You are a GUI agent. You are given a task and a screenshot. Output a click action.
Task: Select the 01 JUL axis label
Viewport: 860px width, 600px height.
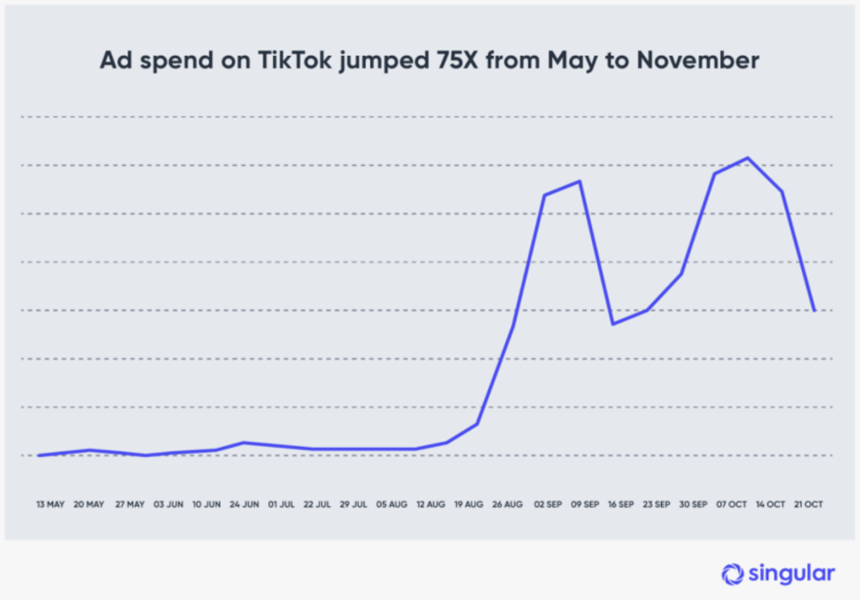point(281,504)
